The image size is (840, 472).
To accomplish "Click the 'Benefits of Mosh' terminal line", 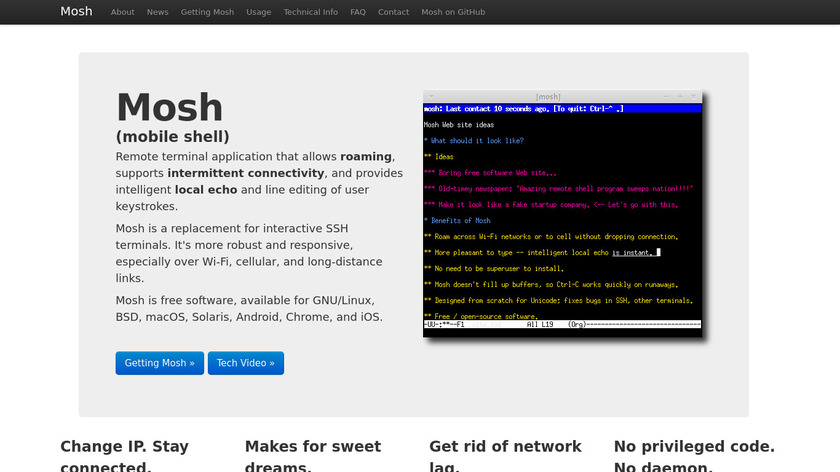I will [x=457, y=221].
